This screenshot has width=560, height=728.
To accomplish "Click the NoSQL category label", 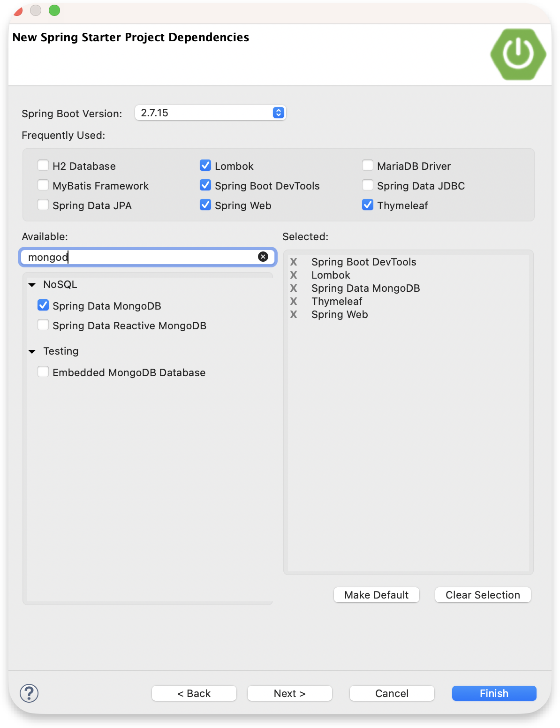I will 60,284.
